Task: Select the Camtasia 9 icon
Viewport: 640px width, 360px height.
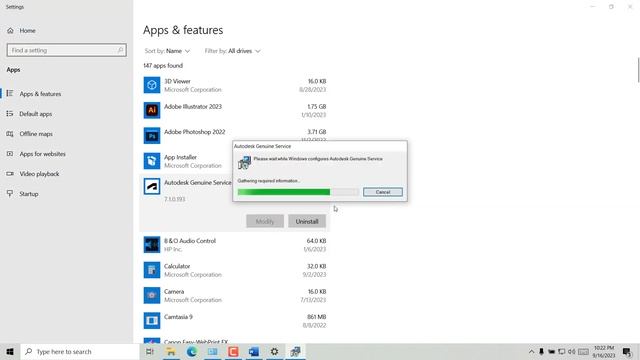Action: (x=152, y=321)
